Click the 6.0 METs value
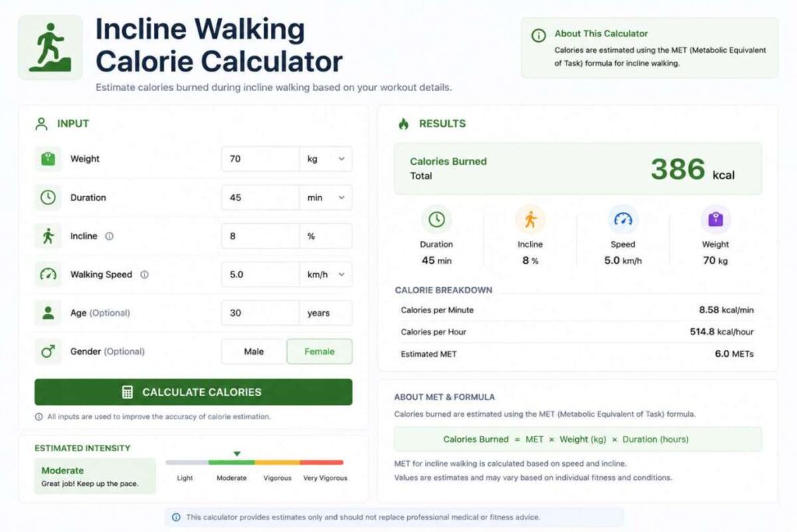The width and height of the screenshot is (797, 532). 734,354
